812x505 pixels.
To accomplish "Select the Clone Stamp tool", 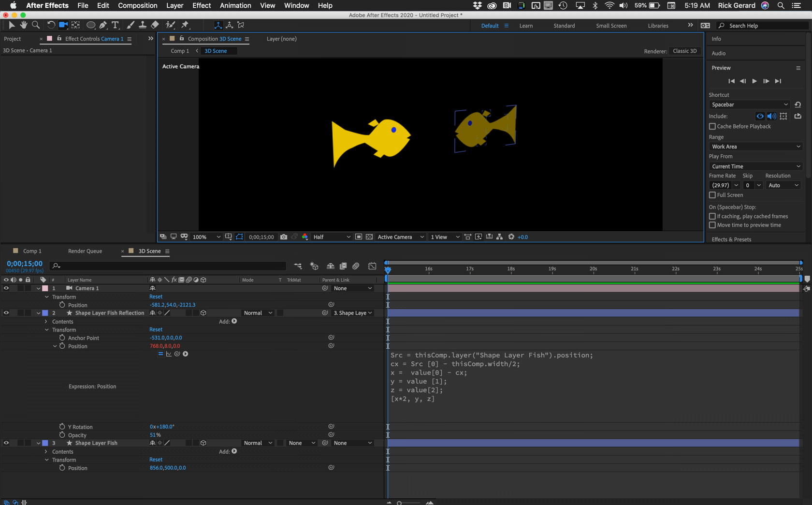I will (x=143, y=25).
